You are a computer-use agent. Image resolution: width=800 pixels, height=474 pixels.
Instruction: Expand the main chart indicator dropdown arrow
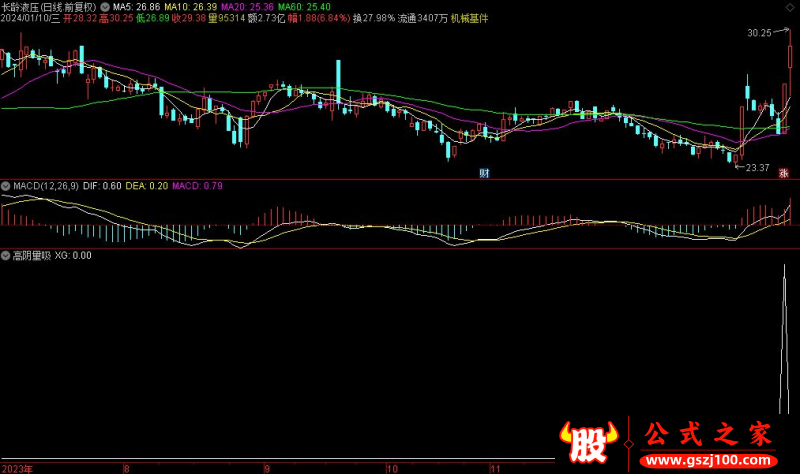(106, 6)
